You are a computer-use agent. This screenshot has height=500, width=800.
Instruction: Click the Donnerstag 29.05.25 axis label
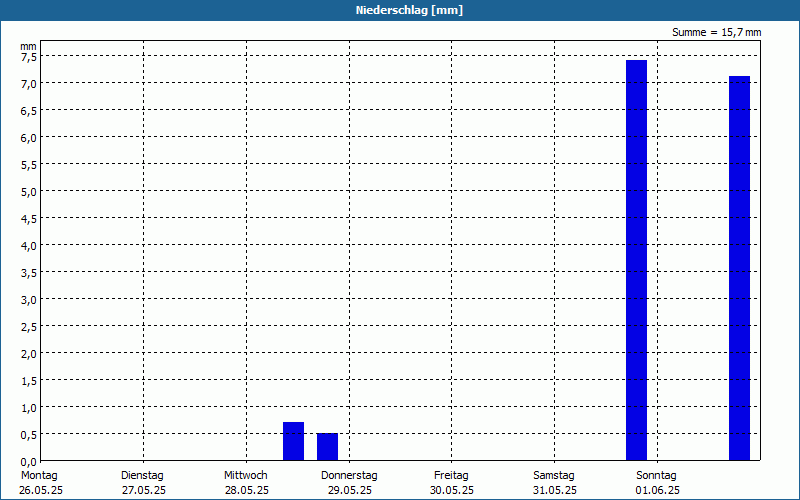coord(349,483)
